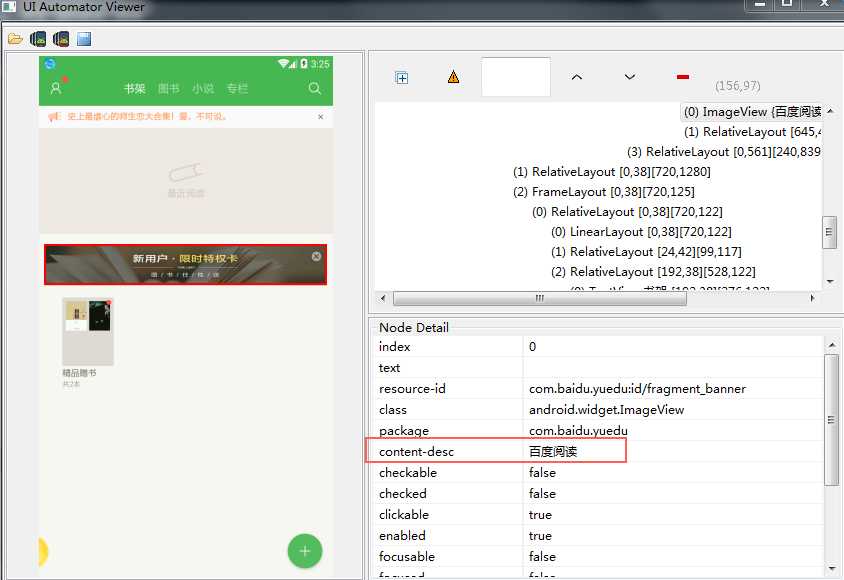
Task: Select the empty text property row
Action: (599, 367)
